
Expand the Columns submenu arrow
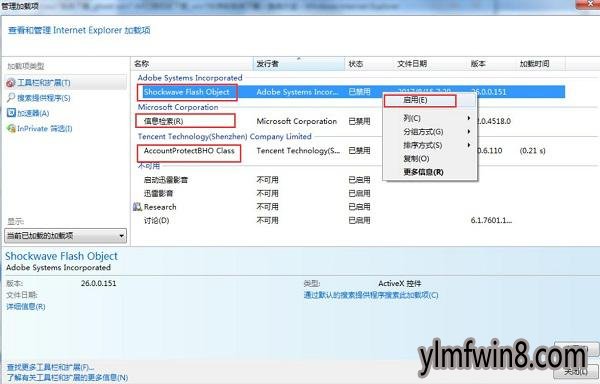point(468,118)
